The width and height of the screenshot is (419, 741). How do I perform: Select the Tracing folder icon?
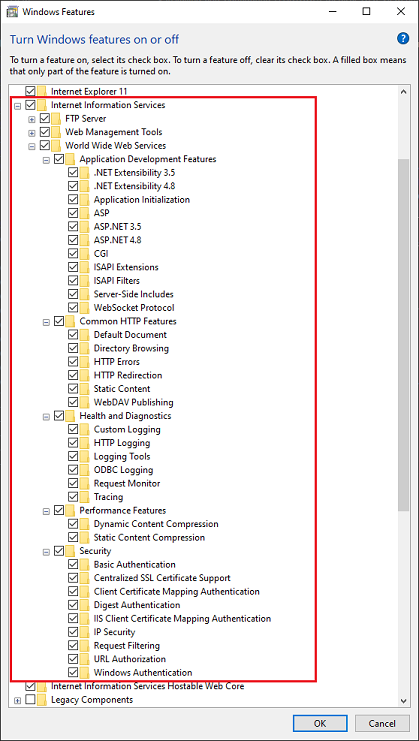pos(85,497)
